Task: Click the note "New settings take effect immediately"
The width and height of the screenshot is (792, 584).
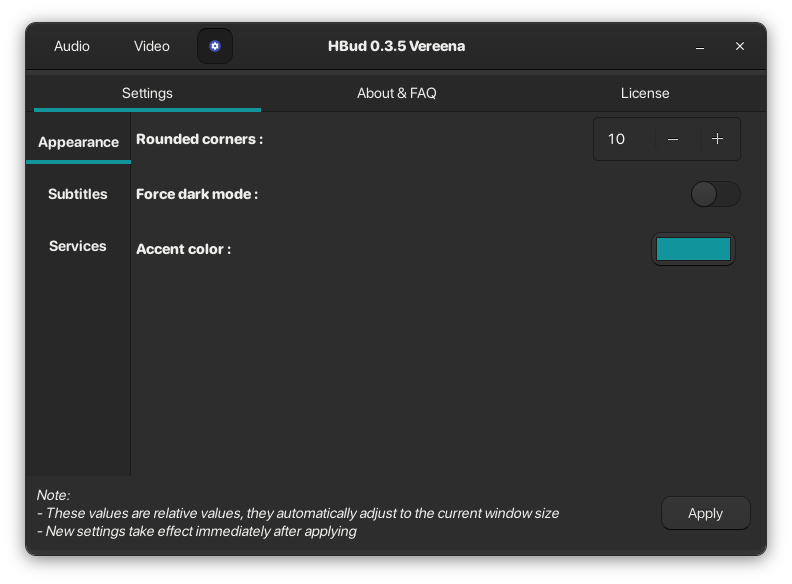Action: coord(196,531)
